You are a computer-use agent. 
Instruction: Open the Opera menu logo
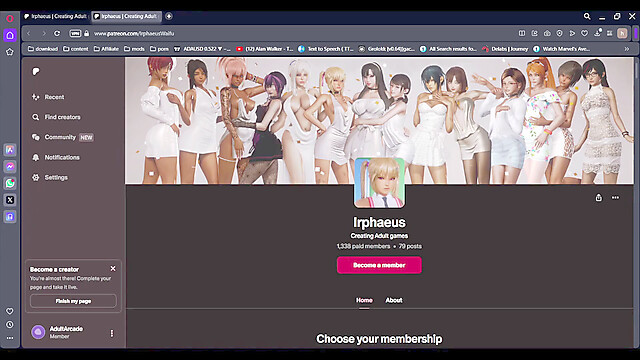(x=10, y=18)
